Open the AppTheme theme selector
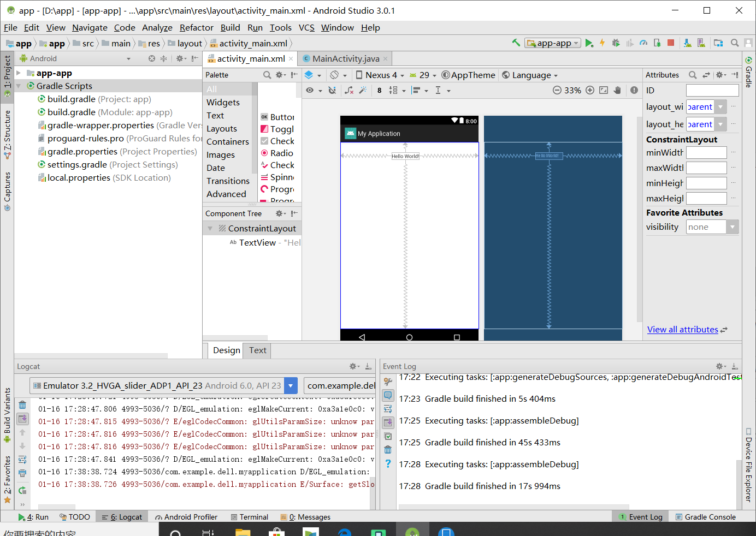756x536 pixels. pyautogui.click(x=468, y=75)
